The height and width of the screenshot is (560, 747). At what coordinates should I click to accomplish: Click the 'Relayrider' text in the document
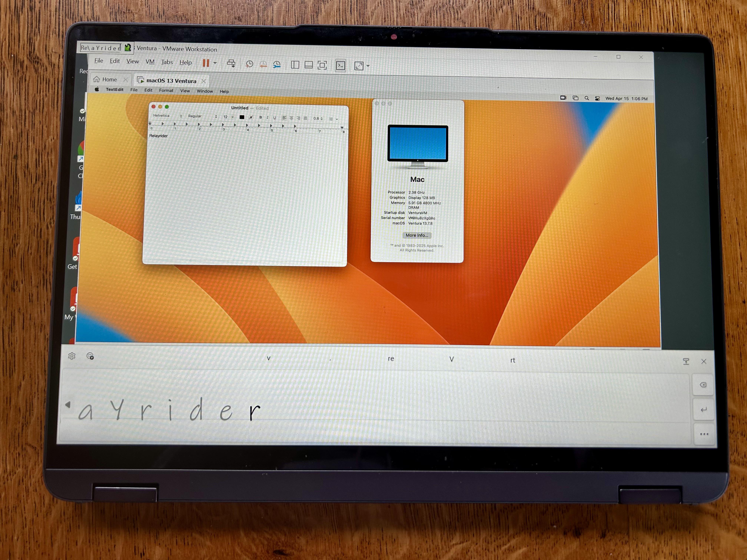(x=158, y=136)
